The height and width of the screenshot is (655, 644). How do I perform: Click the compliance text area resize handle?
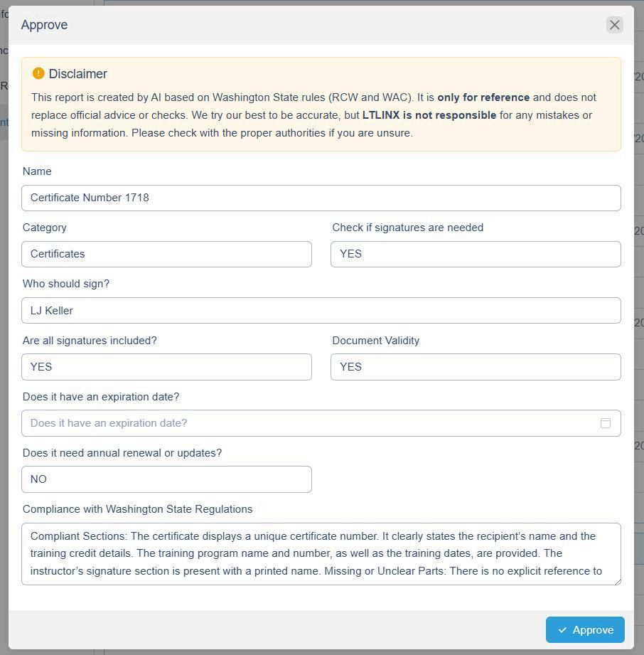tap(617, 581)
